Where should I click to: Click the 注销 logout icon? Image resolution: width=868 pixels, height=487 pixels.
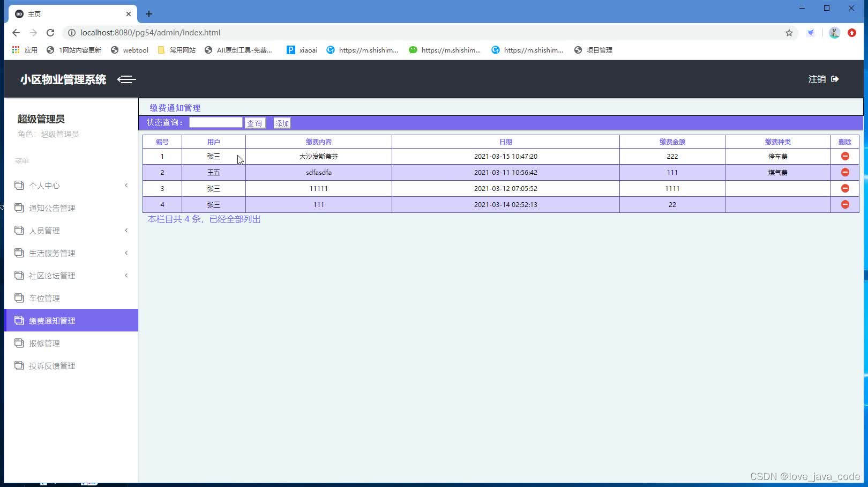tap(835, 79)
